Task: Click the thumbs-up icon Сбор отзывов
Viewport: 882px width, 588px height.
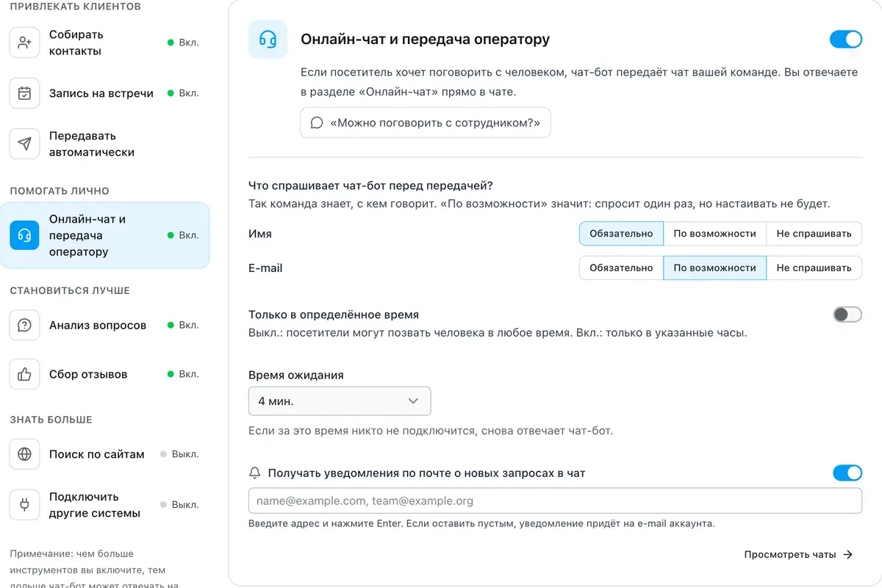Action: pyautogui.click(x=24, y=374)
